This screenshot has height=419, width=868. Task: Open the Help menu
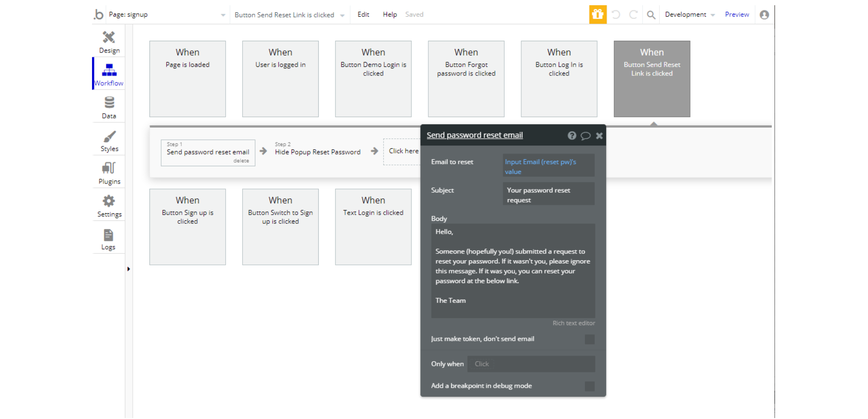(x=390, y=15)
